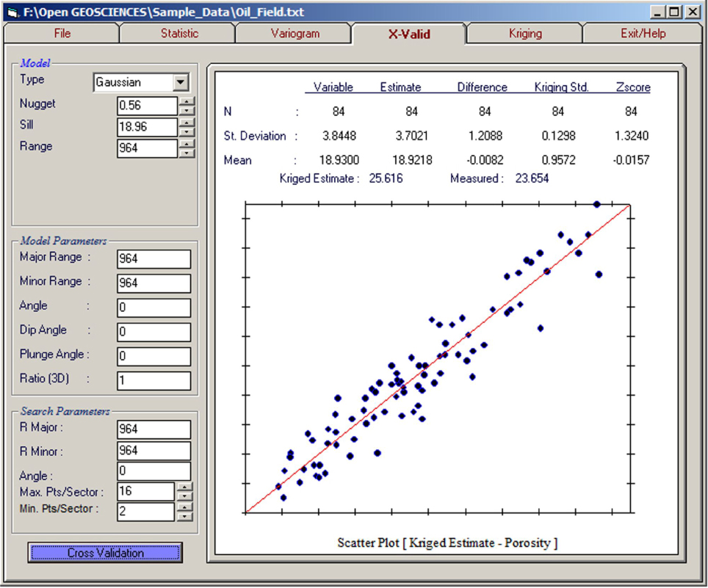Viewport: 708px width, 588px height.
Task: Increase the Nugget value with up arrow
Action: (x=187, y=101)
